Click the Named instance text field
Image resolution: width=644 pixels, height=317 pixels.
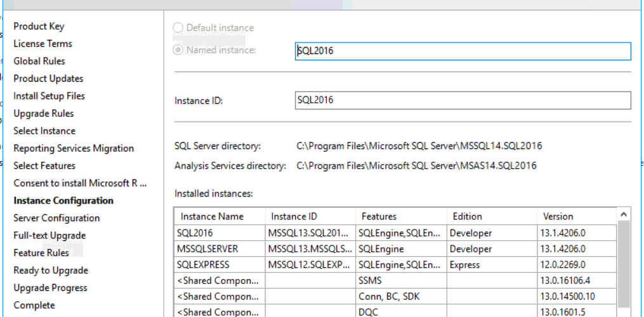[x=463, y=51]
